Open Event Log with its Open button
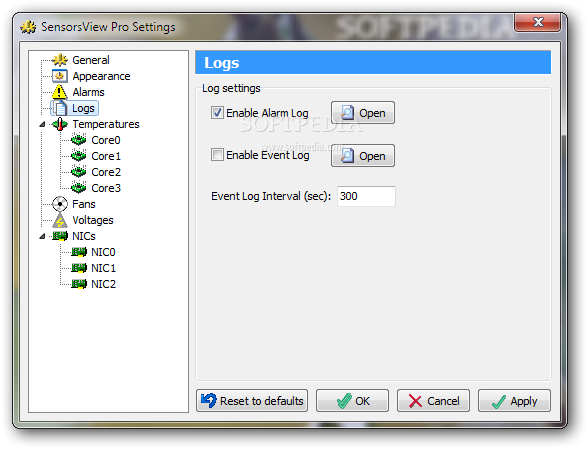588x449 pixels. [x=363, y=156]
